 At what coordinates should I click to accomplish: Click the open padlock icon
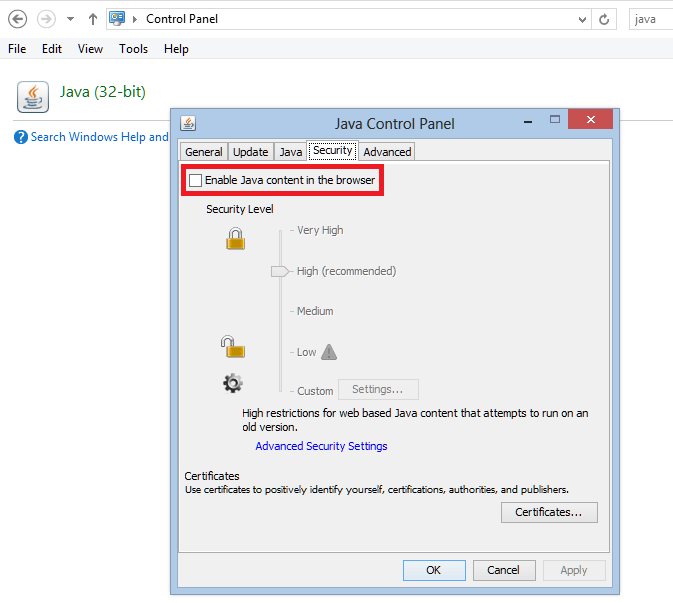click(233, 347)
